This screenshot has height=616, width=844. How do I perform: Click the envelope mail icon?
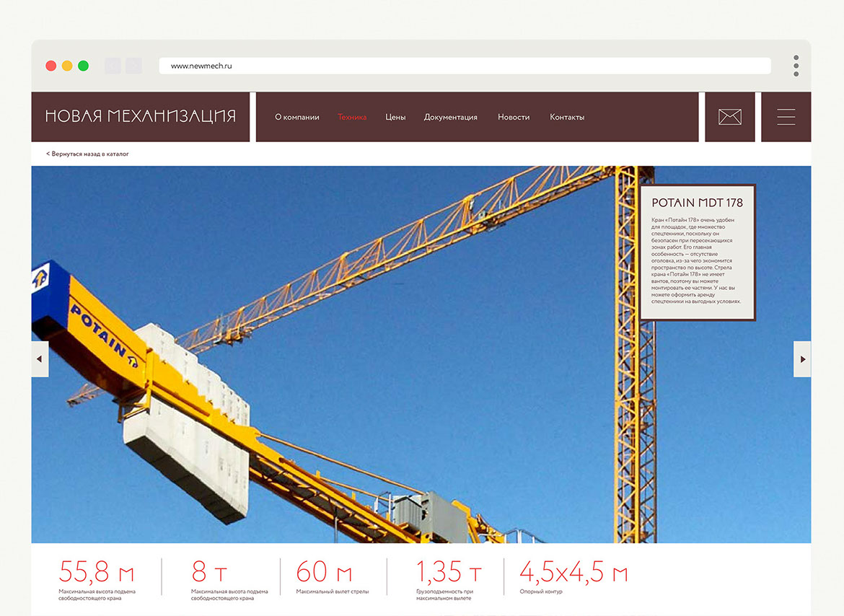click(x=730, y=117)
